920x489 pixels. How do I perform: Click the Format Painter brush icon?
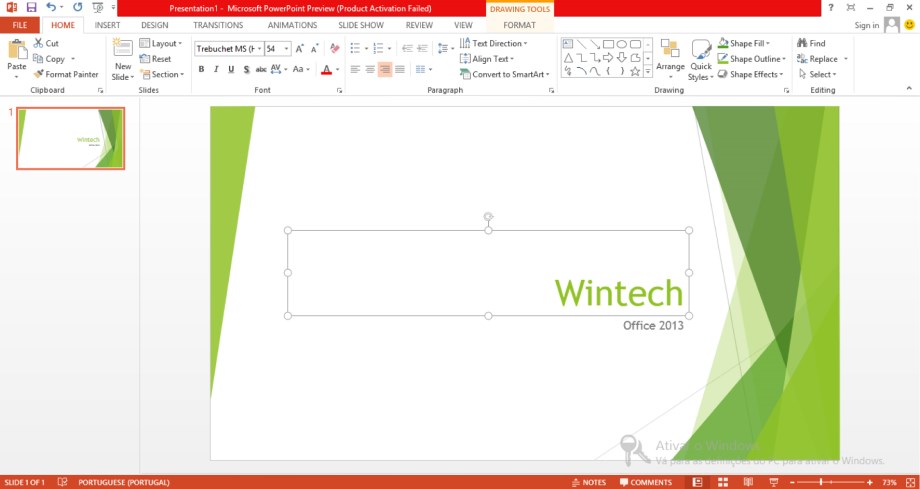(x=39, y=74)
